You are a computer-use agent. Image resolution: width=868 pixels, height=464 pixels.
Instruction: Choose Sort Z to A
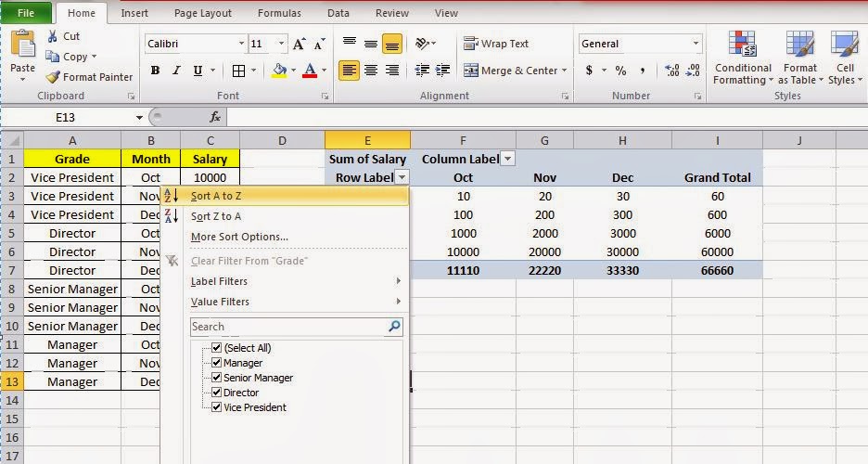click(x=285, y=216)
